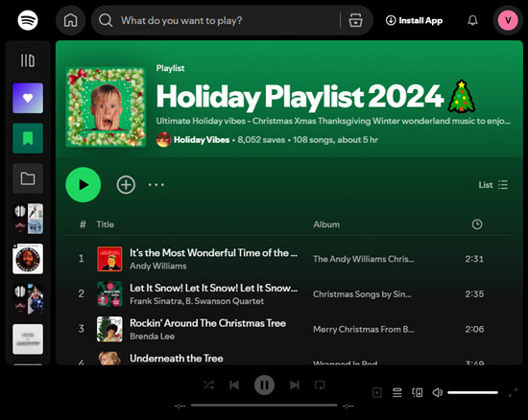Open Your Episodes bookmark tile
528x420 pixels.
pos(28,138)
